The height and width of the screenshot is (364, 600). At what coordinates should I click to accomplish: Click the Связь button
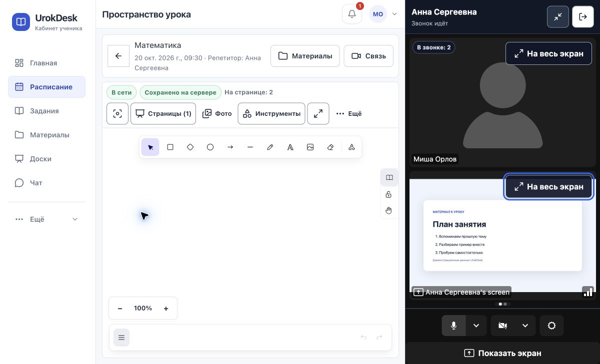pyautogui.click(x=368, y=56)
